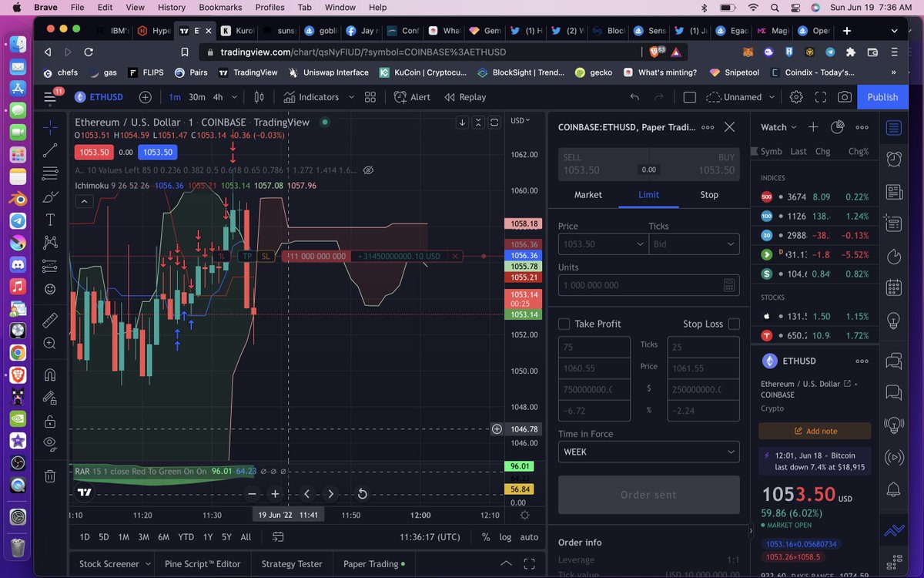Viewport: 924px width, 578px height.
Task: Expand the indicators favorites dropdown arrow
Action: pos(351,97)
